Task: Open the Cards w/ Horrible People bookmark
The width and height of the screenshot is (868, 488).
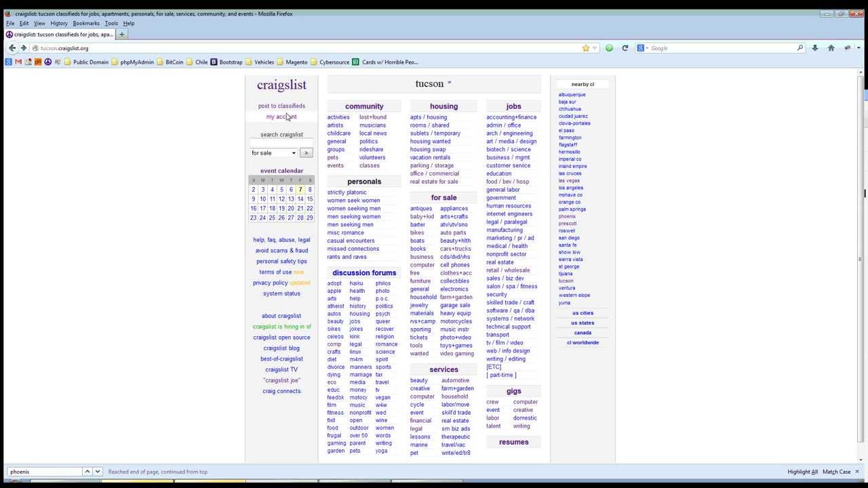Action: pyautogui.click(x=385, y=62)
